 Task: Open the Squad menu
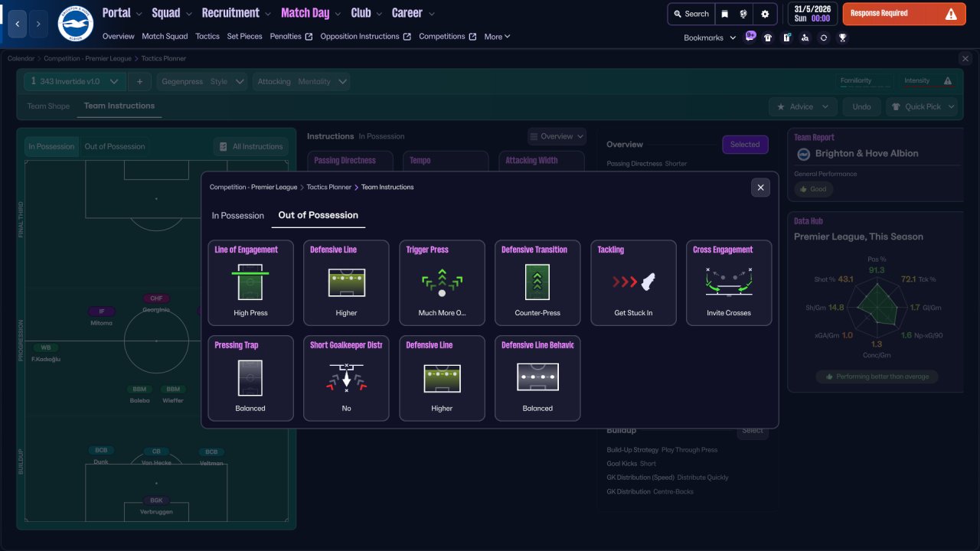(x=166, y=13)
